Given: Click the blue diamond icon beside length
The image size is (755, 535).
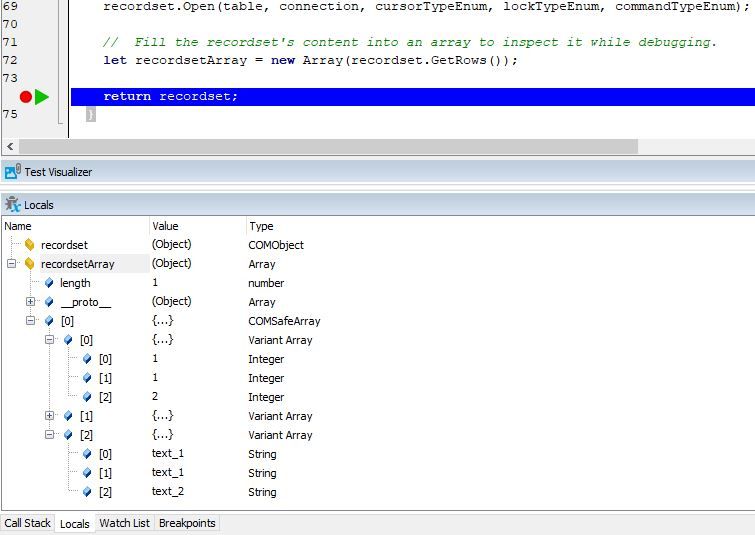Looking at the screenshot, I should point(49,283).
